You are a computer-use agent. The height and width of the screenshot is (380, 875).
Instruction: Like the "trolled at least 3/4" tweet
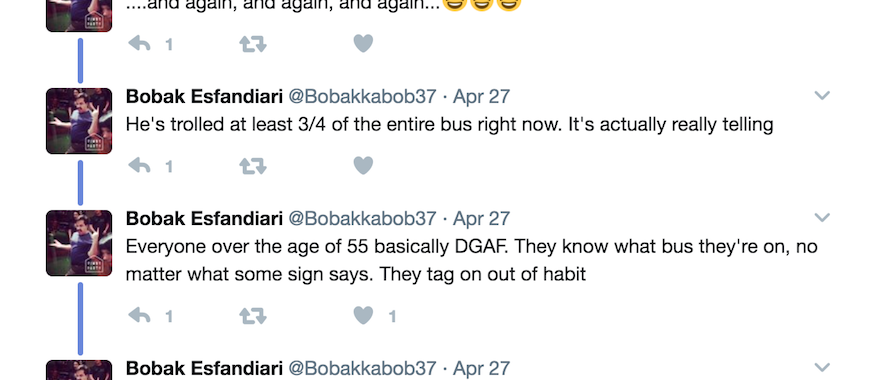(x=363, y=166)
